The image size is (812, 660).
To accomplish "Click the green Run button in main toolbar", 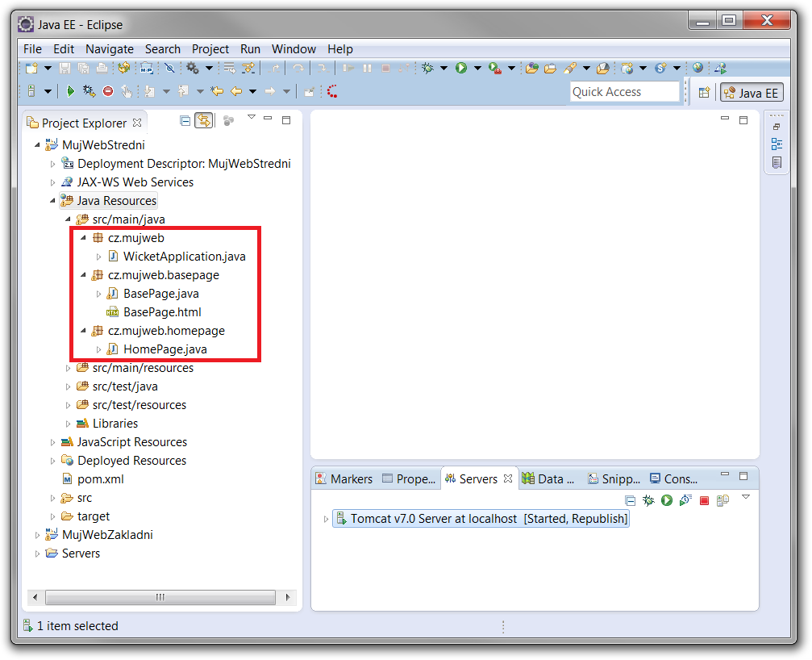I will point(461,69).
